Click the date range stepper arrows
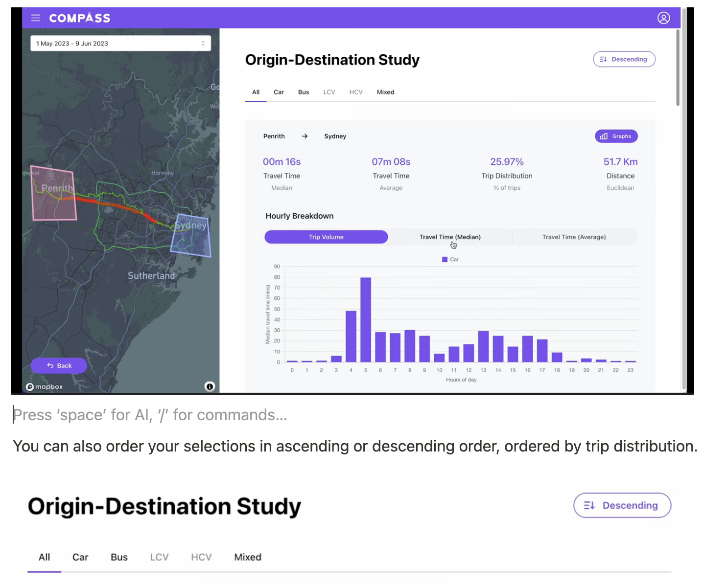Viewport: 704px width, 588px height. click(x=203, y=43)
